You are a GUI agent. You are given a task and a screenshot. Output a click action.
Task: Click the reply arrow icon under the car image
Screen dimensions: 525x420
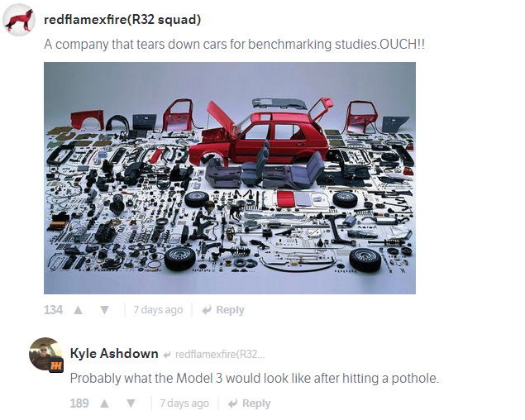click(x=207, y=310)
